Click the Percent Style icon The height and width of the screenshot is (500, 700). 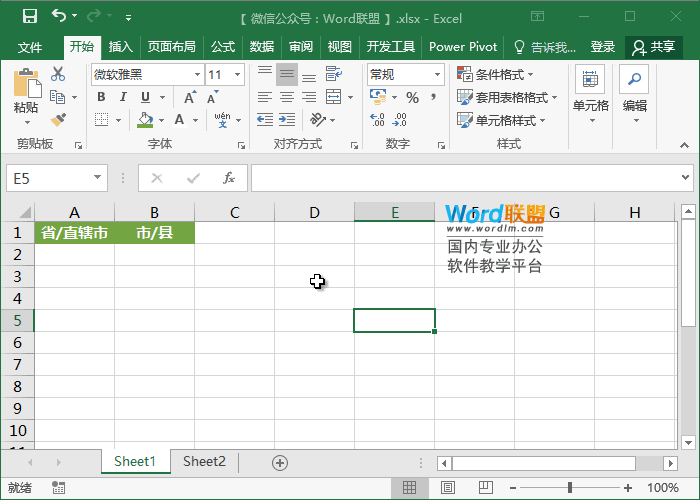pos(412,97)
